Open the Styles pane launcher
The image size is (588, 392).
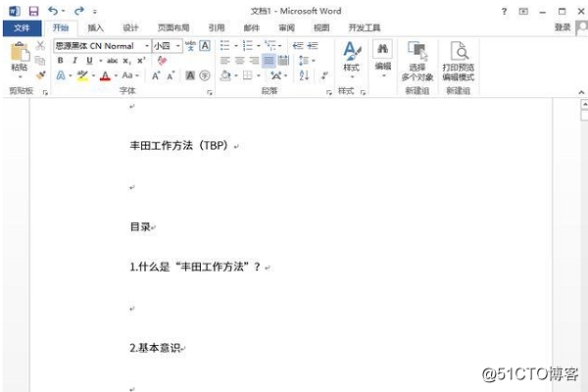coord(363,92)
